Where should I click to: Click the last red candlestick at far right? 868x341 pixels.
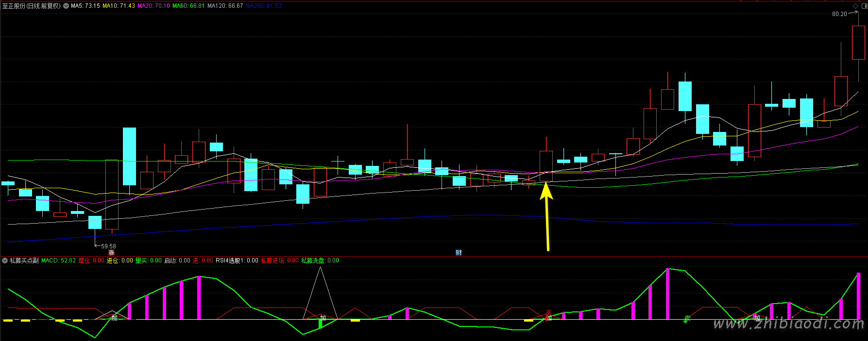coord(858,43)
